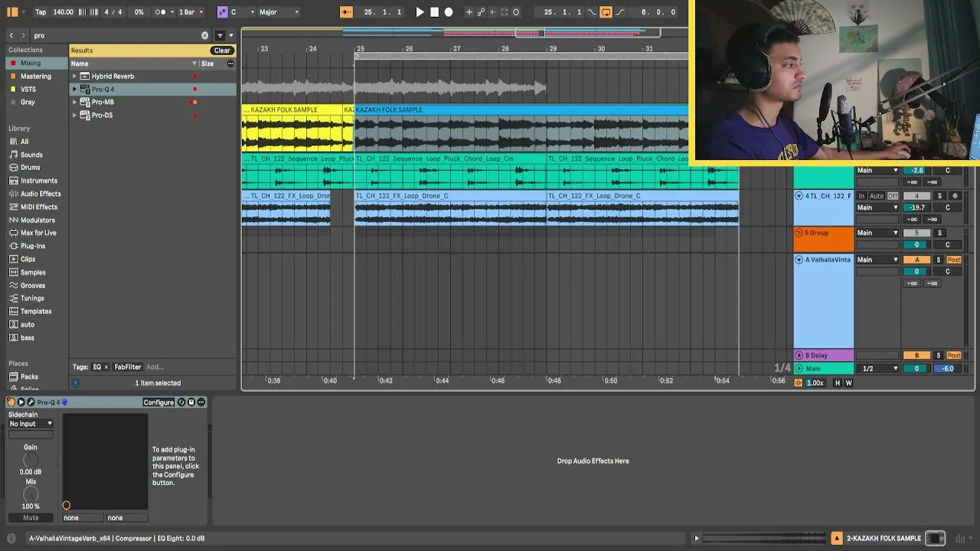Click the Pro-Q 4 hot-swap preset icon
Screen dimensions: 980x551
pos(181,403)
